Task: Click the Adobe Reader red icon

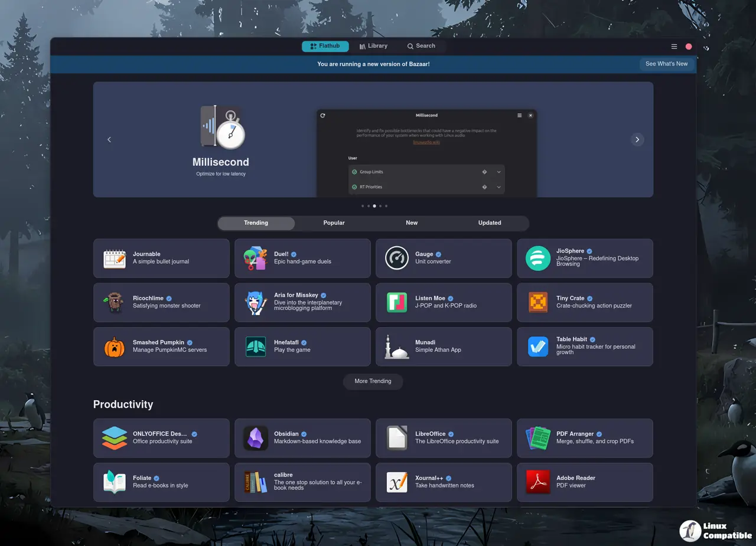Action: coord(538,482)
